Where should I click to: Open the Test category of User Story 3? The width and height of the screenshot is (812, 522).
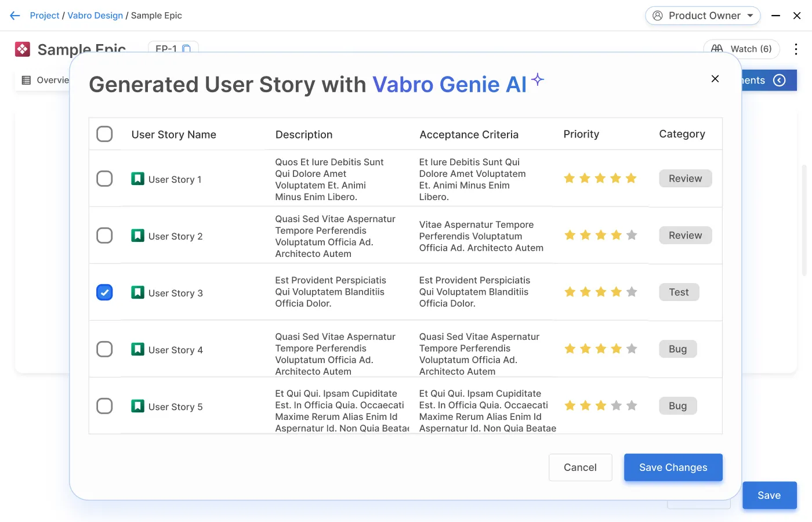coord(679,292)
